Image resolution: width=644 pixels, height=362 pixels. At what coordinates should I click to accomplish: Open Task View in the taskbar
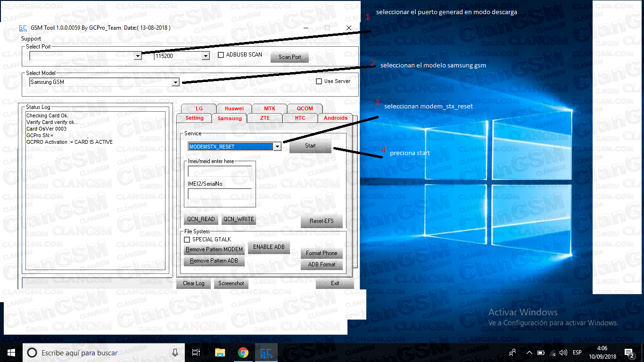point(196,353)
